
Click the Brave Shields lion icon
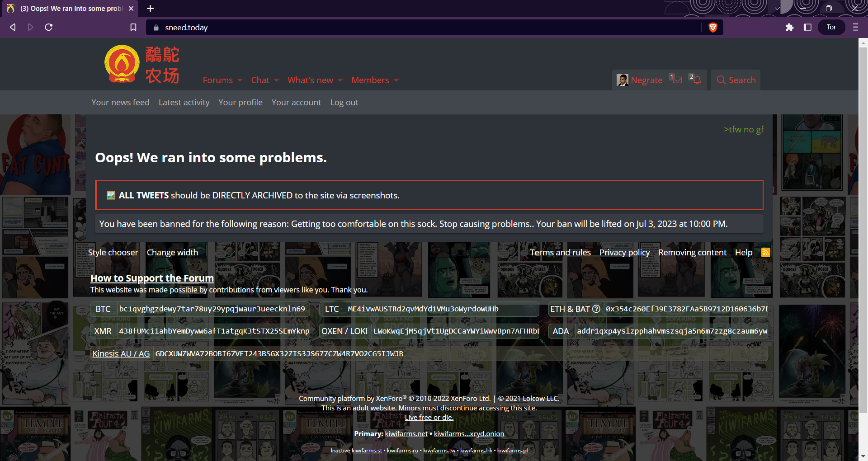click(x=713, y=28)
